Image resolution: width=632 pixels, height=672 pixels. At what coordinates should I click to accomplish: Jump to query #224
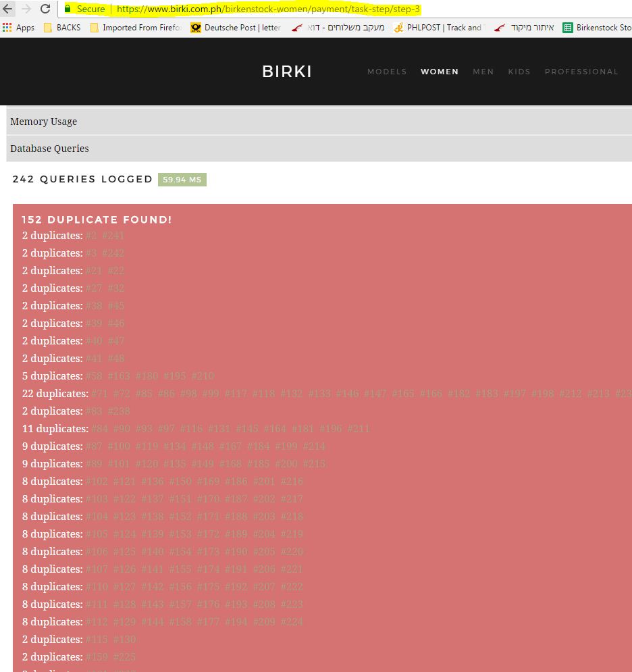coord(292,622)
